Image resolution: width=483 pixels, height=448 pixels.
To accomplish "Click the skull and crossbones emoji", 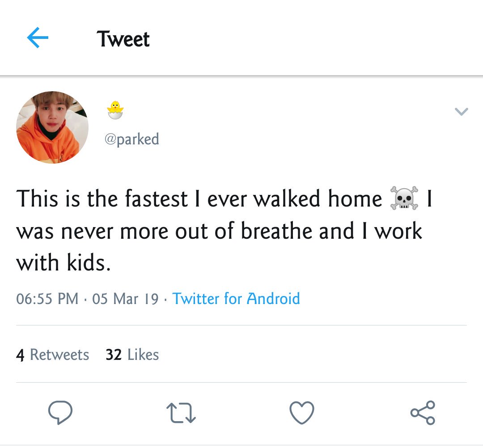I will click(x=404, y=198).
